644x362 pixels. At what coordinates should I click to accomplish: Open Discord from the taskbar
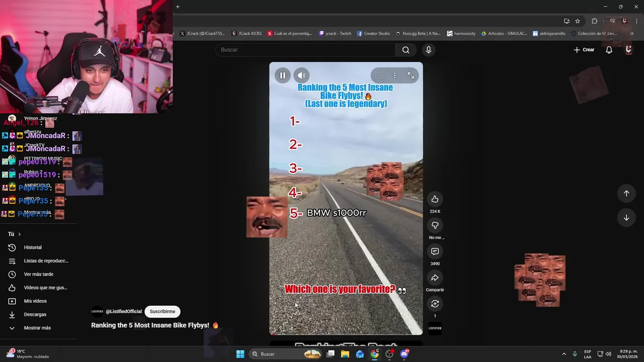[404, 354]
